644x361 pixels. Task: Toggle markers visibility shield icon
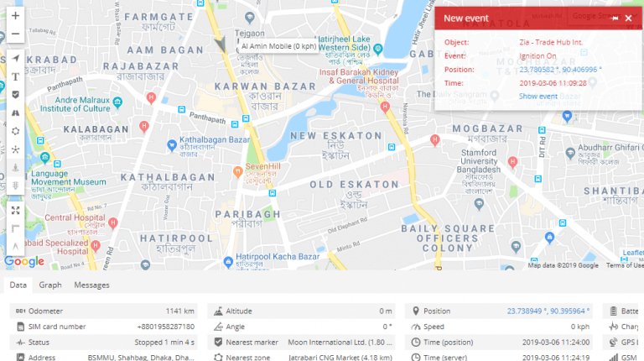pyautogui.click(x=15, y=95)
